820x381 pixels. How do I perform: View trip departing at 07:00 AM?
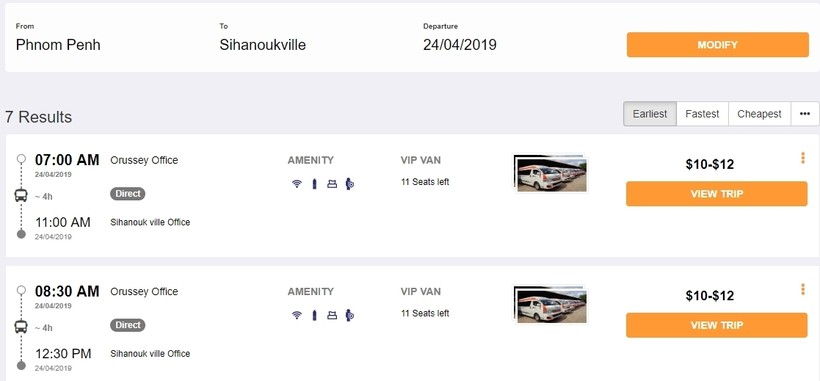(716, 194)
